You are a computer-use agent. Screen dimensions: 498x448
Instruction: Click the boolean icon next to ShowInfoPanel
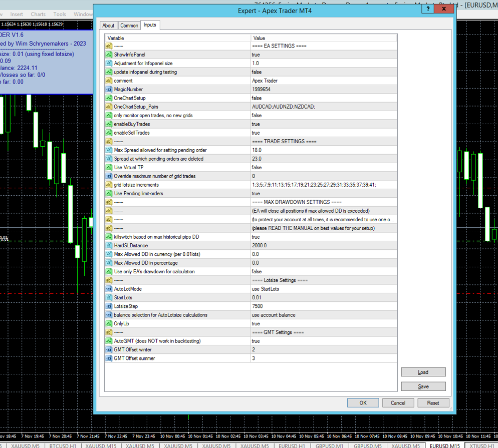tap(109, 55)
